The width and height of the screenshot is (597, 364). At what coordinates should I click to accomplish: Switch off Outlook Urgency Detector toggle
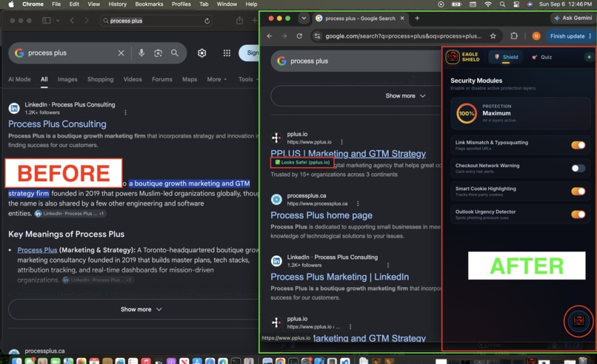[578, 214]
